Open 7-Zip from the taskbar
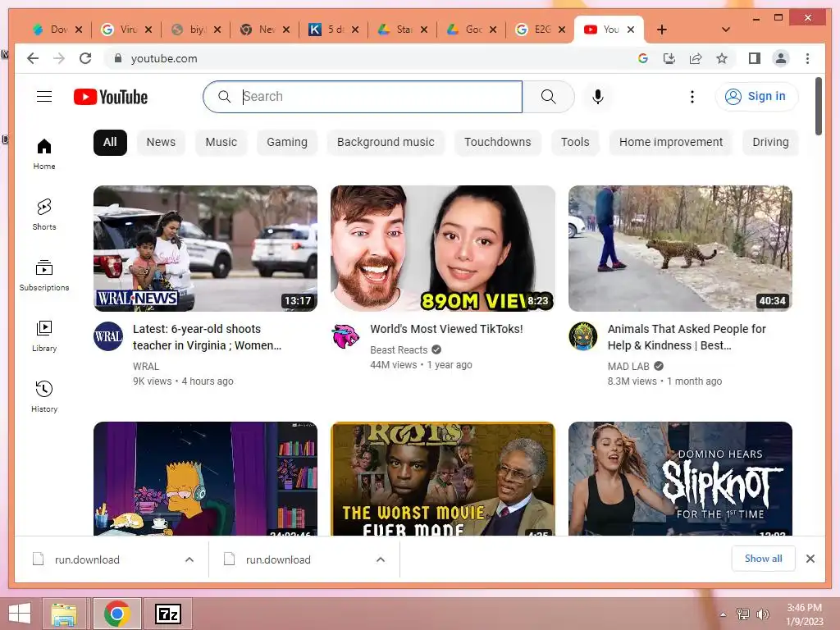The height and width of the screenshot is (630, 840). 167,614
